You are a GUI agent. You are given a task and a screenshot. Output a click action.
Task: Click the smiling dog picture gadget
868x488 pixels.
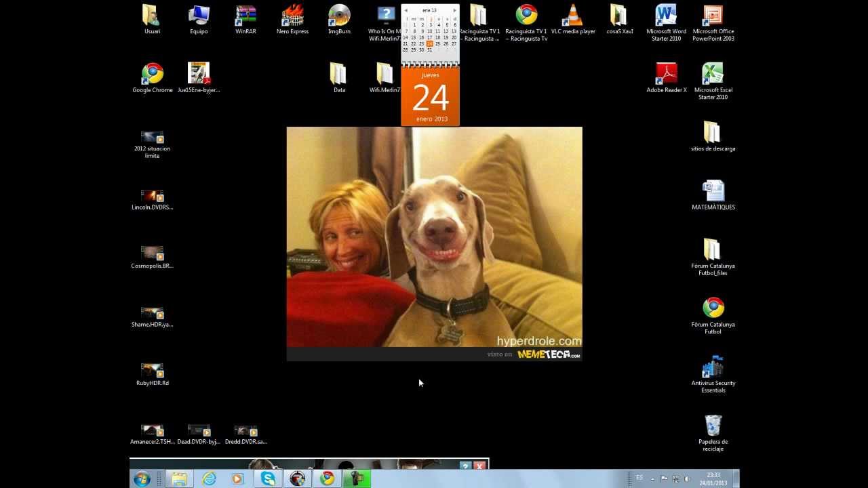point(434,243)
